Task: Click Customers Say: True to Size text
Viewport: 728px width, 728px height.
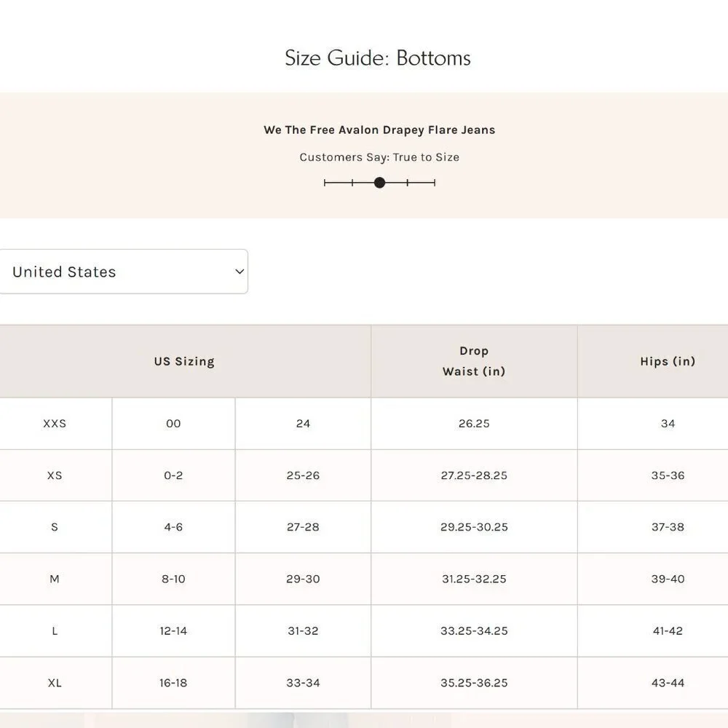Action: pyautogui.click(x=379, y=157)
